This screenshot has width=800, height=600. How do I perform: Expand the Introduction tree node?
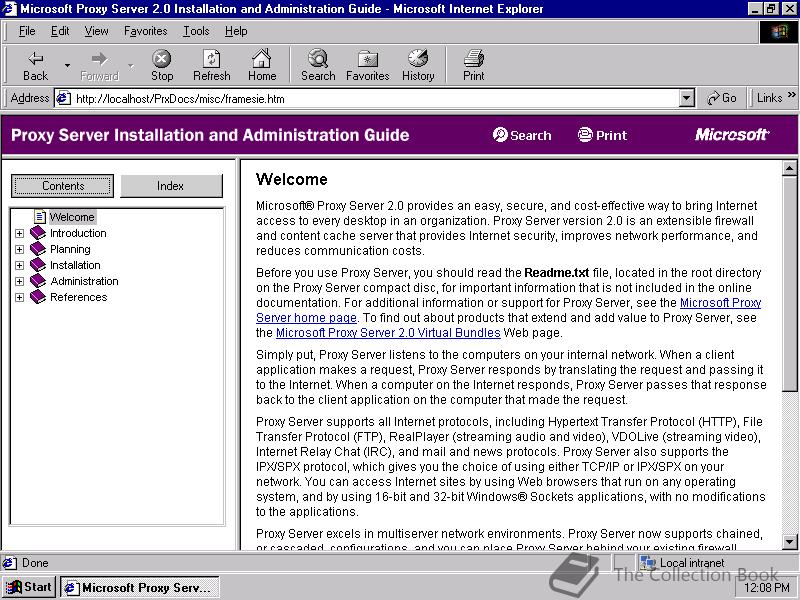[18, 233]
